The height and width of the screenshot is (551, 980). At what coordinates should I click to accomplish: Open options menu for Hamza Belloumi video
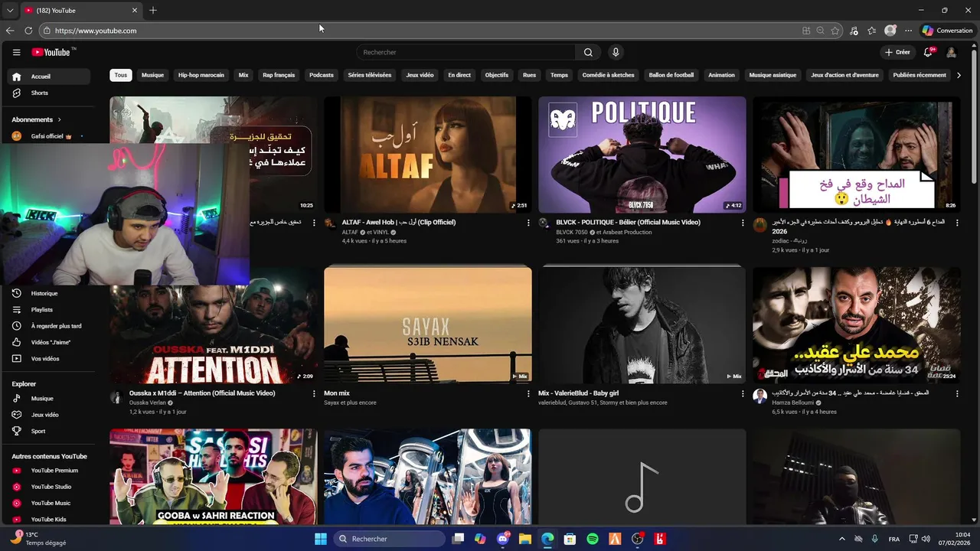(956, 393)
